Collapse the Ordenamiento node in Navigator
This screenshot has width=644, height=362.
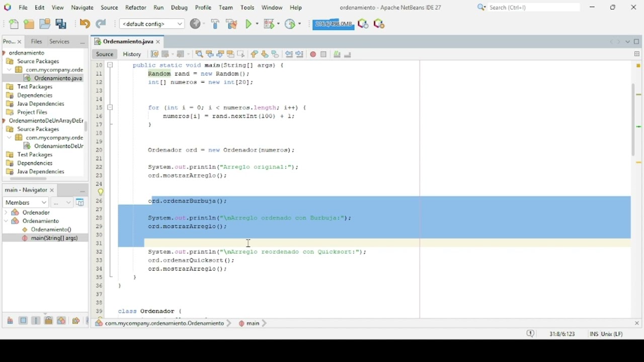pos(6,221)
